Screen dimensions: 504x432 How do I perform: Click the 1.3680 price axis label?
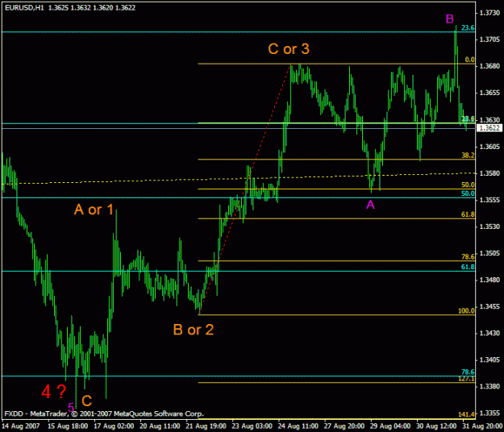(x=489, y=66)
